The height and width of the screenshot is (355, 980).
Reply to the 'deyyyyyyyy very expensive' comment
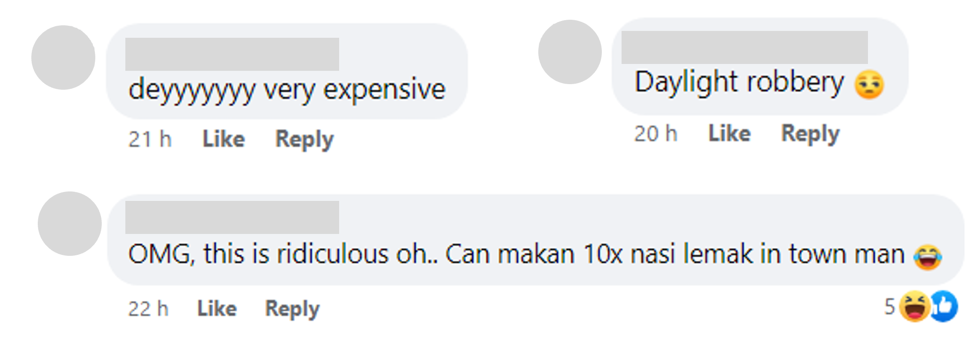click(304, 140)
